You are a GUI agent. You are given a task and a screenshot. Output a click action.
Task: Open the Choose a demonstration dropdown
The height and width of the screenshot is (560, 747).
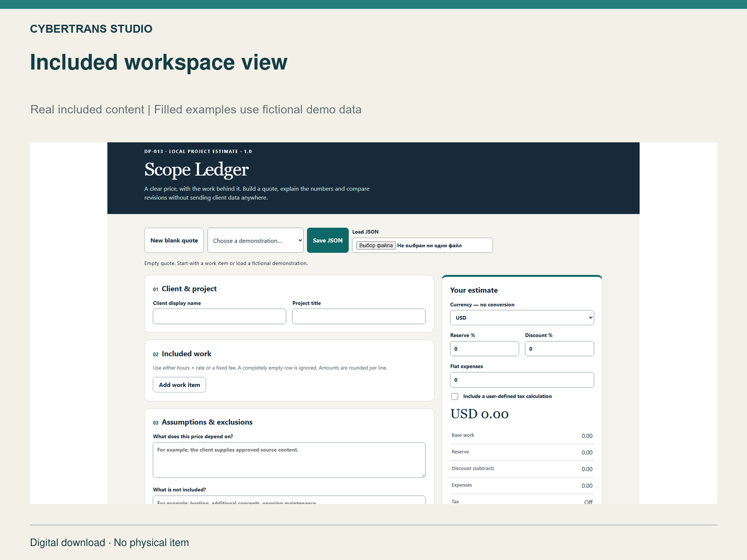click(255, 240)
